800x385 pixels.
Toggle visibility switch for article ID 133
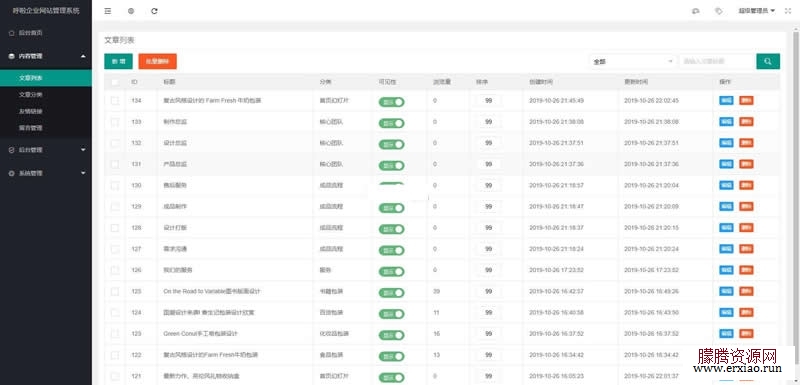[391, 123]
